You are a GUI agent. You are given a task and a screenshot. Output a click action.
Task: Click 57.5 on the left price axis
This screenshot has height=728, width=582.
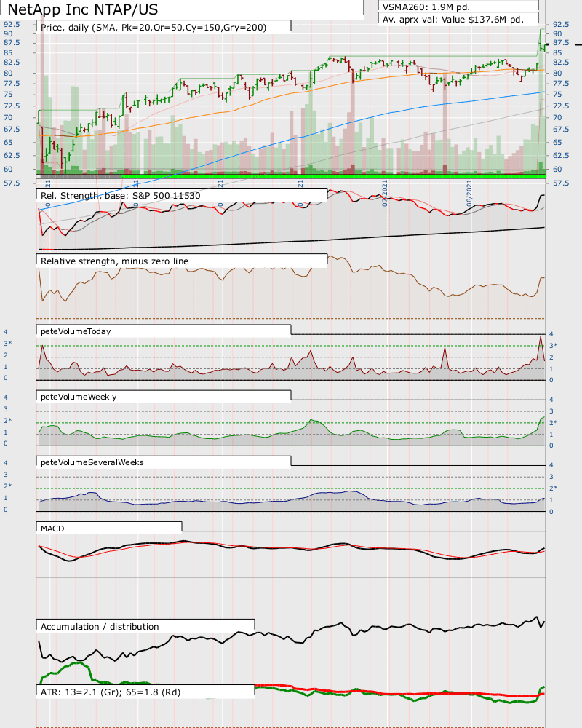pos(12,183)
